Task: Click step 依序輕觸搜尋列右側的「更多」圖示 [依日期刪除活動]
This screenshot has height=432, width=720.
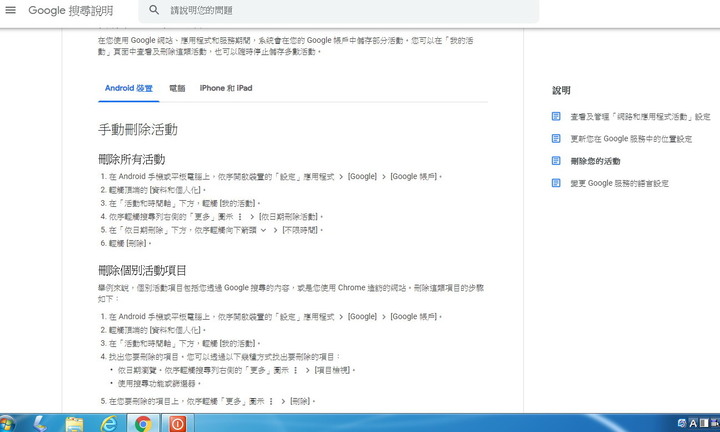Action: (216, 217)
